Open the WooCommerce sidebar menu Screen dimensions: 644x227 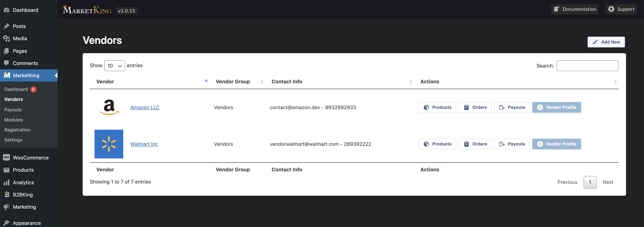31,157
